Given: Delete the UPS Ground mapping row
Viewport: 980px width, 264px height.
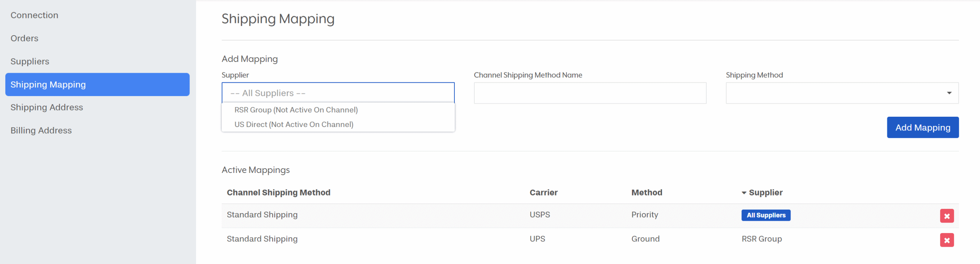Looking at the screenshot, I should [x=946, y=240].
